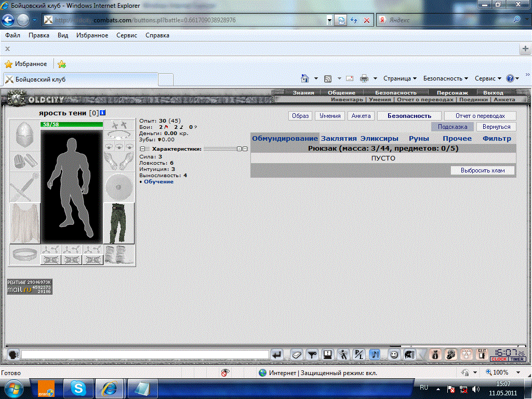
Task: Select the empty shield slot
Action: pos(119,187)
